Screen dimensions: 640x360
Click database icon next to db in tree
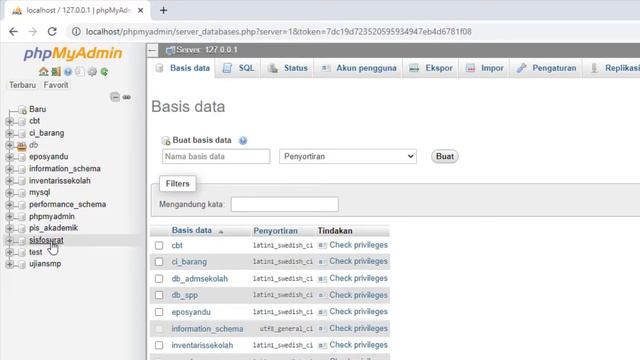[22, 145]
